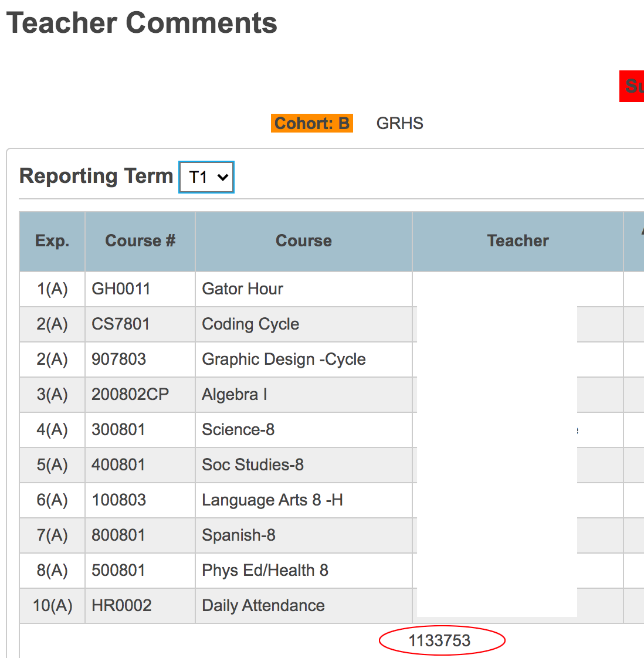Click the 8(A) expression cell
644x658 pixels.
pyautogui.click(x=52, y=571)
